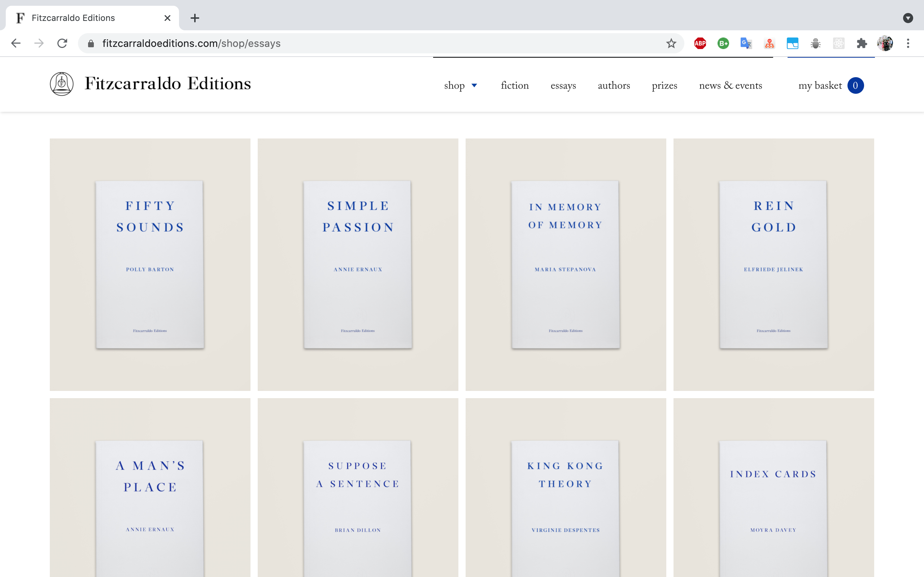Select fiction in the site navigation
924x577 pixels.
click(514, 85)
